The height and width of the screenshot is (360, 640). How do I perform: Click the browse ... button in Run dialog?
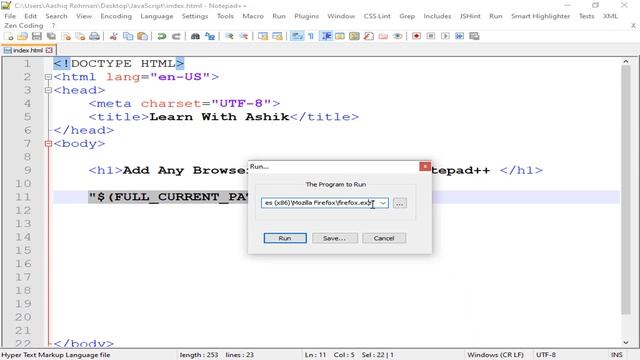tap(400, 203)
